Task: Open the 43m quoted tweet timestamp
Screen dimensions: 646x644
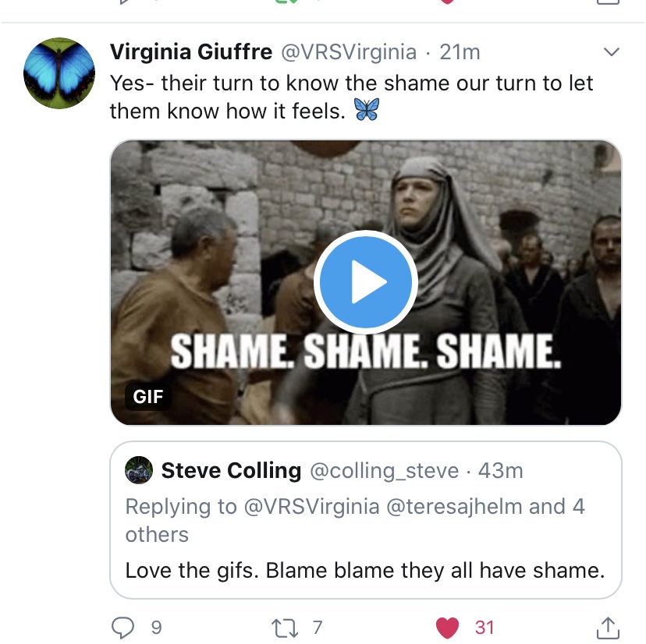Action: coord(500,471)
